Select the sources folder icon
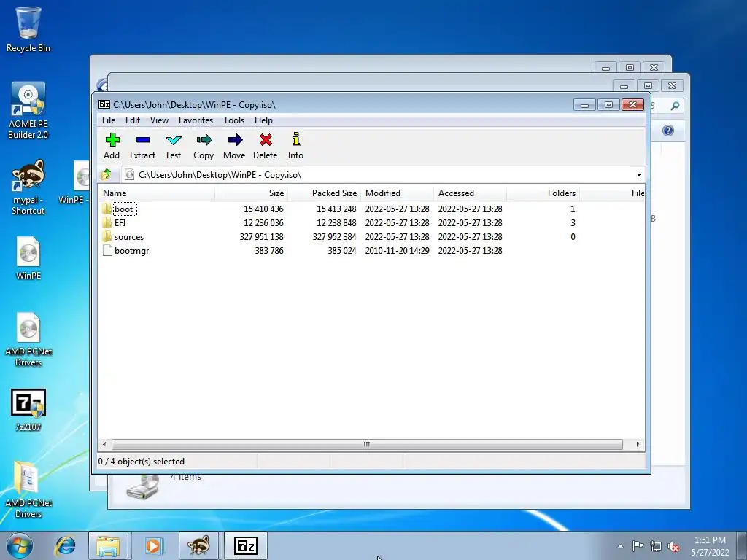The height and width of the screenshot is (560, 747). click(107, 237)
